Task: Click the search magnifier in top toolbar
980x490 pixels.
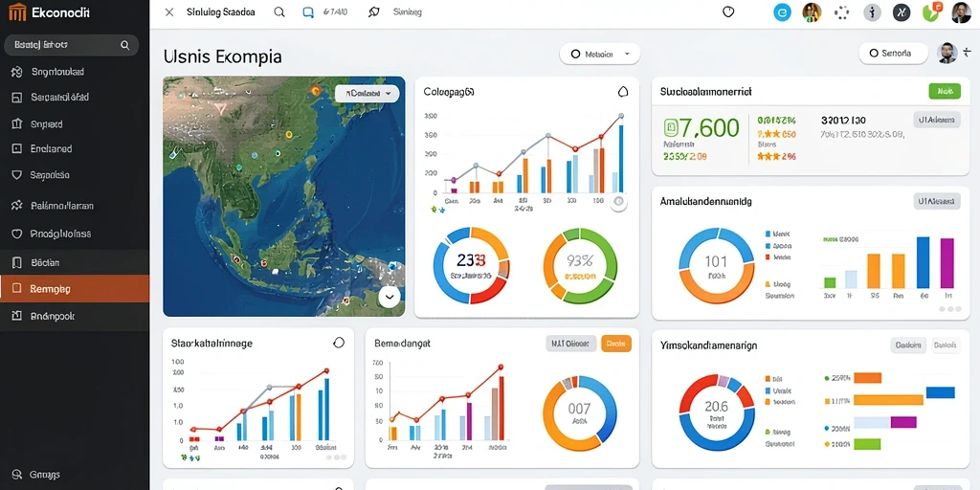Action: tap(279, 11)
